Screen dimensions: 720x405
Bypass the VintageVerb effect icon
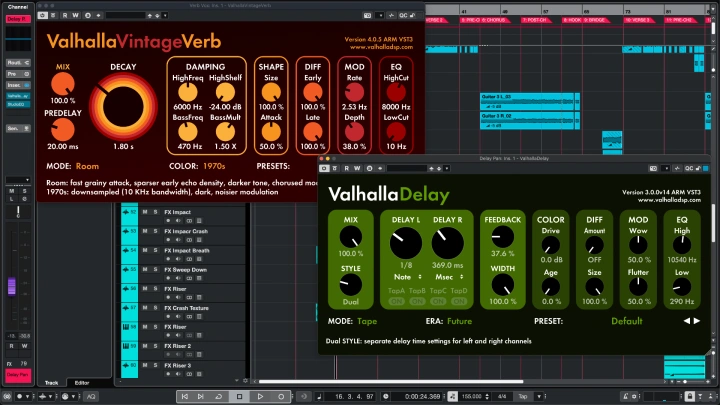(53, 15)
